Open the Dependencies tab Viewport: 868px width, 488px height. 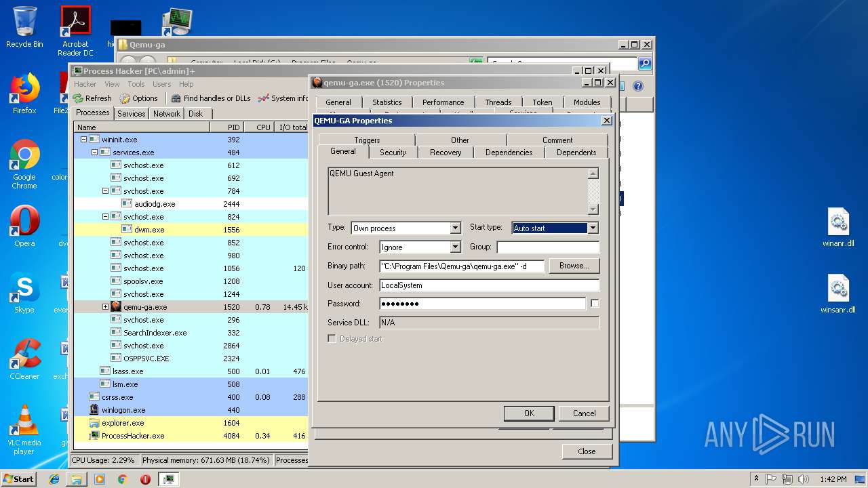[509, 152]
